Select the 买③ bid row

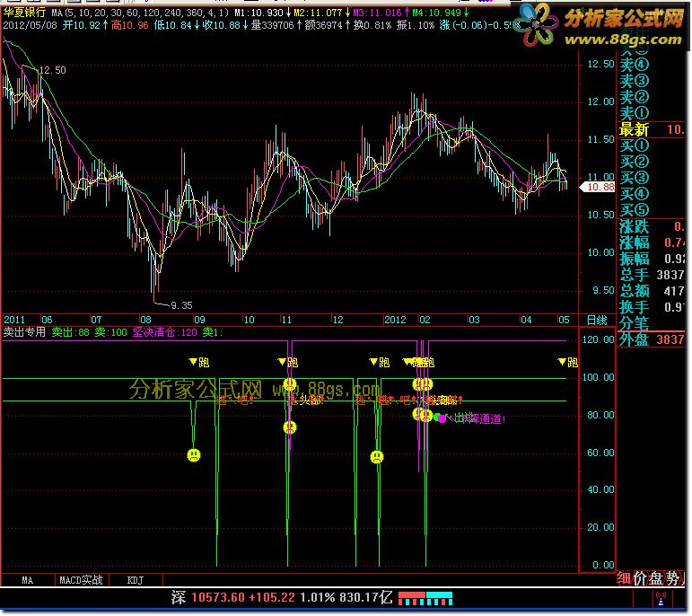tap(653, 178)
